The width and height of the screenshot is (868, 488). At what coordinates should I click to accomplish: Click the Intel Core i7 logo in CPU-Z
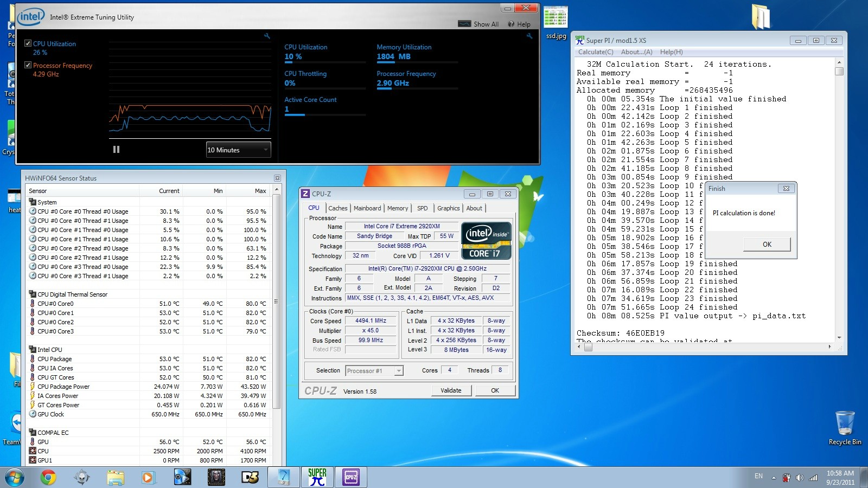pyautogui.click(x=486, y=240)
